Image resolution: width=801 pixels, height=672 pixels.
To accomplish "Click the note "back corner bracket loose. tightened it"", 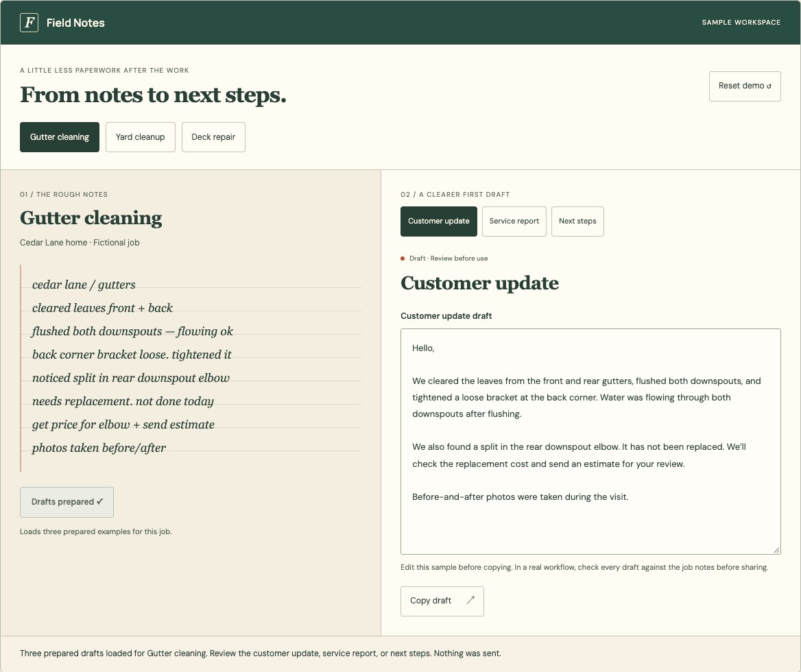I will [x=132, y=355].
